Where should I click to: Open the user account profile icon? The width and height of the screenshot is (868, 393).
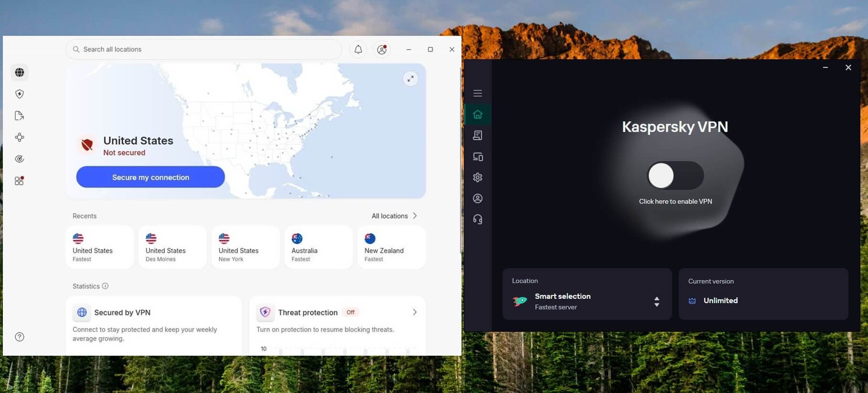point(382,49)
